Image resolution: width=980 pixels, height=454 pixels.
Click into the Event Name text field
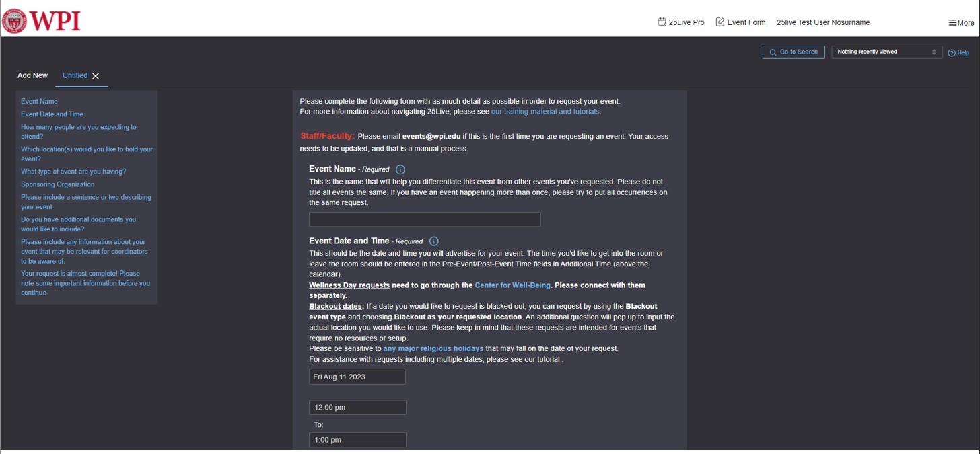pos(425,219)
